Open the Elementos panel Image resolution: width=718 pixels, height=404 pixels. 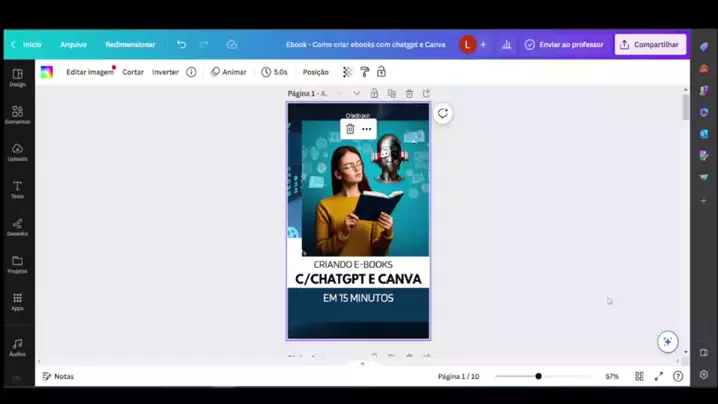click(17, 115)
